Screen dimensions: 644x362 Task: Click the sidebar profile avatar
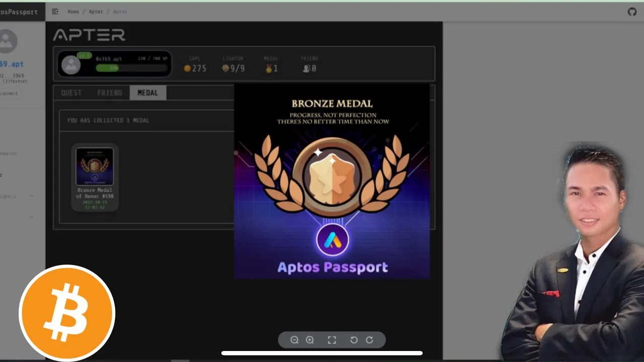coord(7,41)
